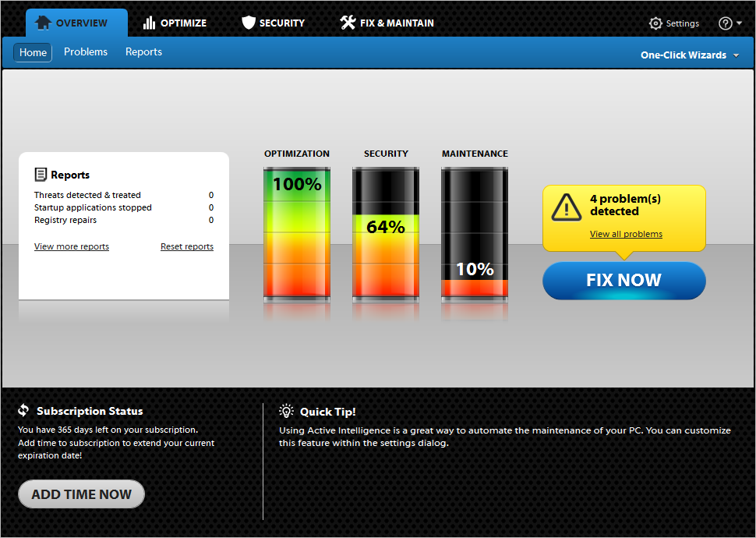Click the Subscription Status refresh icon

[x=23, y=411]
